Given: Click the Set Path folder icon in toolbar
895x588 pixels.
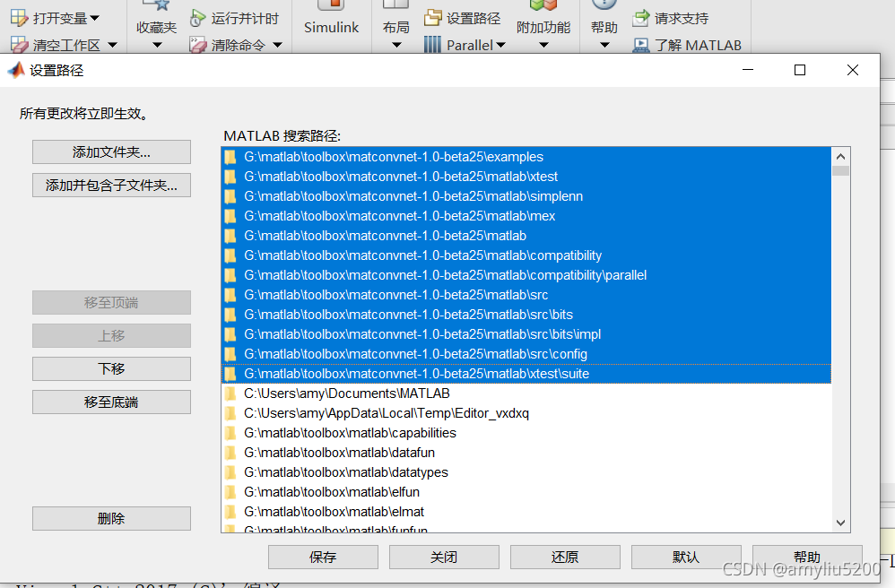Looking at the screenshot, I should click(x=433, y=18).
